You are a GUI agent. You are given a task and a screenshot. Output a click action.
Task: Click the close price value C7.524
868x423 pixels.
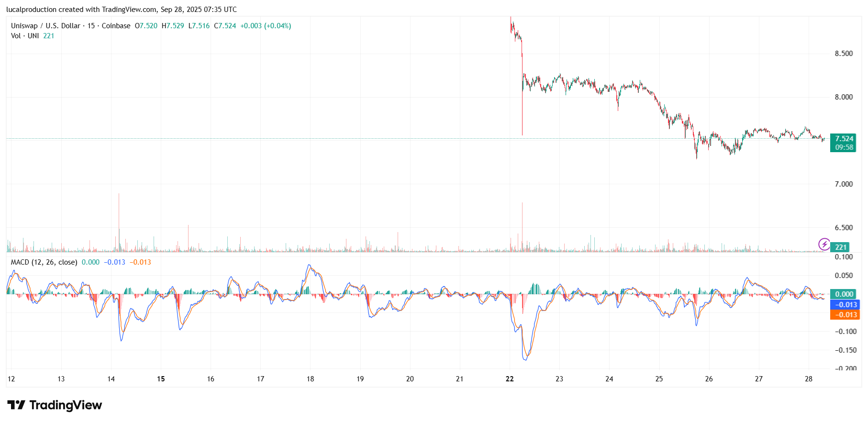coord(225,26)
